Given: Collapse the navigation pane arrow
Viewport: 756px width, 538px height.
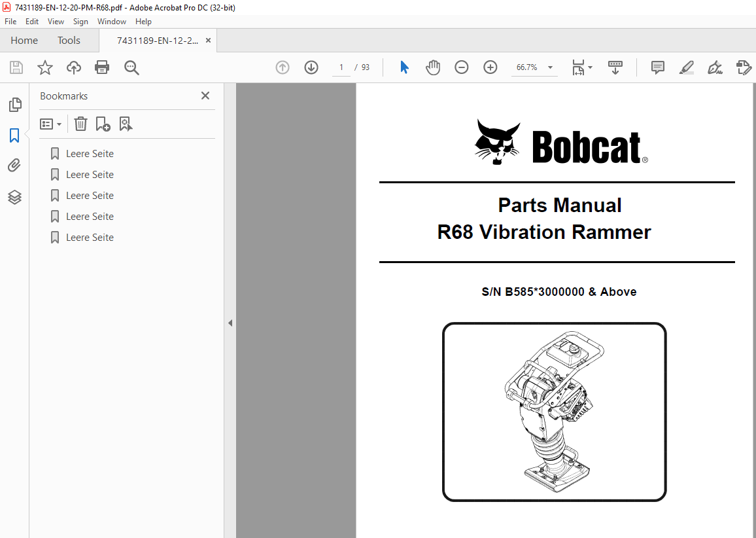Looking at the screenshot, I should pyautogui.click(x=230, y=323).
